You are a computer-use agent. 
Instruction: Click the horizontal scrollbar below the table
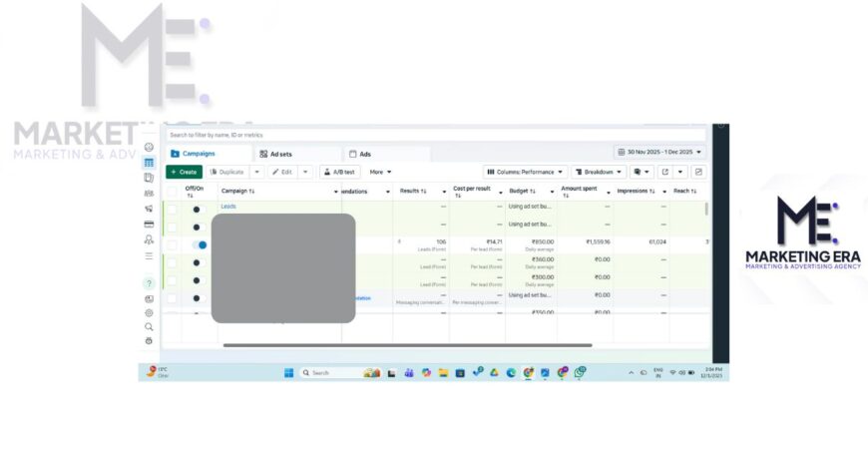(x=407, y=345)
